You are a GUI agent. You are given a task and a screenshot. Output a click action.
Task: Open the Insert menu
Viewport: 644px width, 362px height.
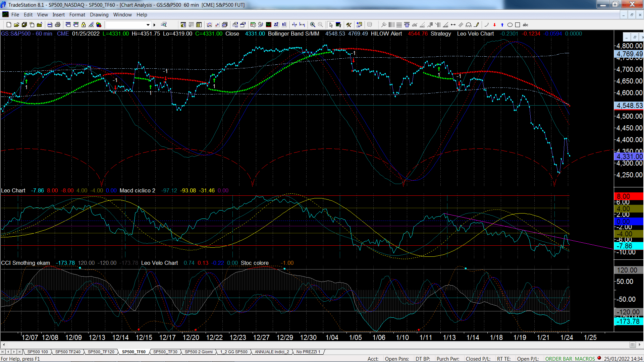coord(59,15)
